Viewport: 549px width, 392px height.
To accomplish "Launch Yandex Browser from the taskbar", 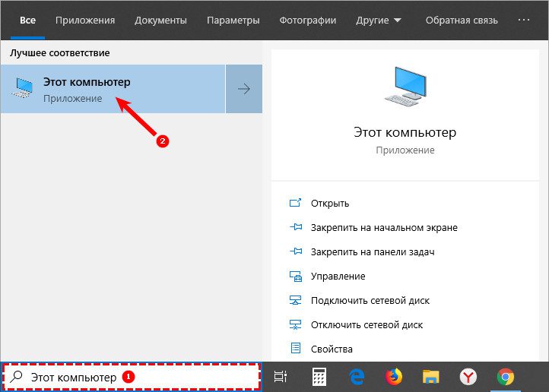I will point(468,377).
